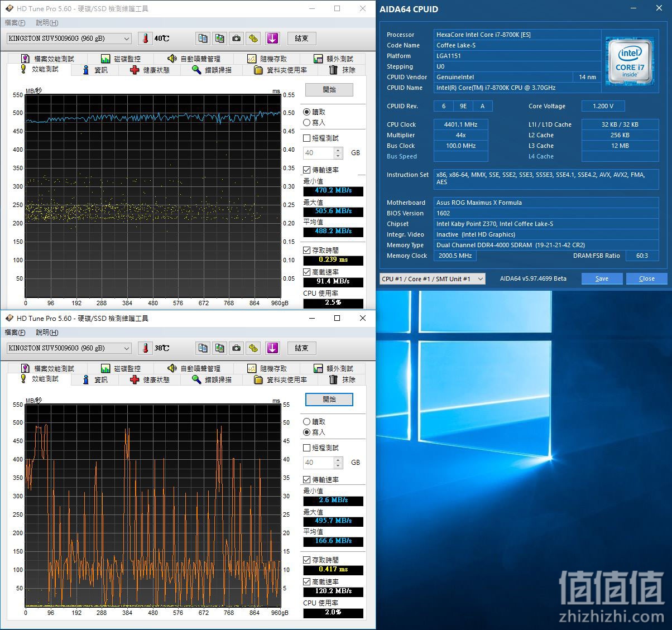Click 166.6 MB/s average value
This screenshot has height=630, width=672.
tap(333, 541)
